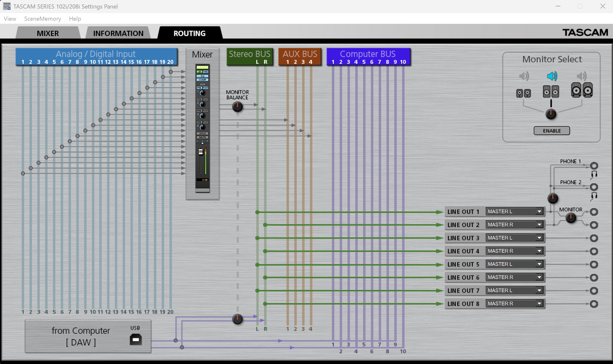Select the large speaker pair monitor

[x=582, y=90]
